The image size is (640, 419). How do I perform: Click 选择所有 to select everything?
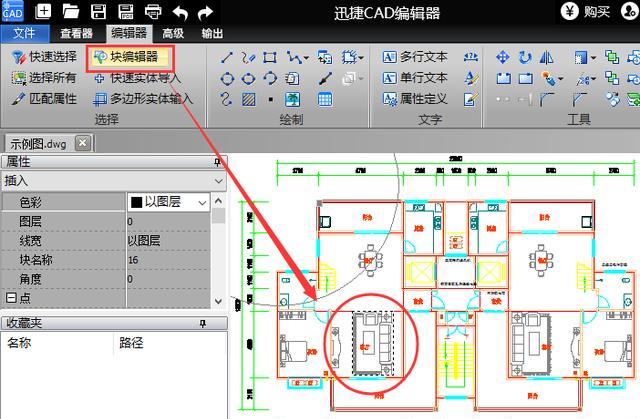point(44,78)
